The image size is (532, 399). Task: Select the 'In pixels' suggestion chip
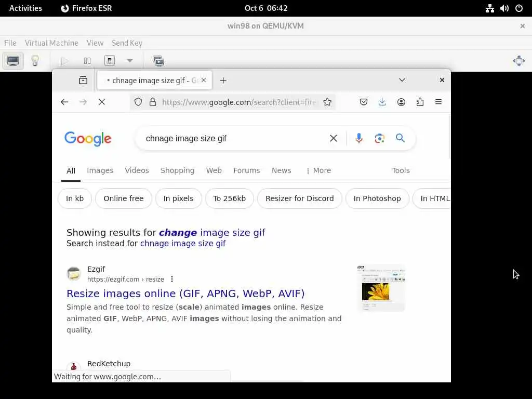179,198
